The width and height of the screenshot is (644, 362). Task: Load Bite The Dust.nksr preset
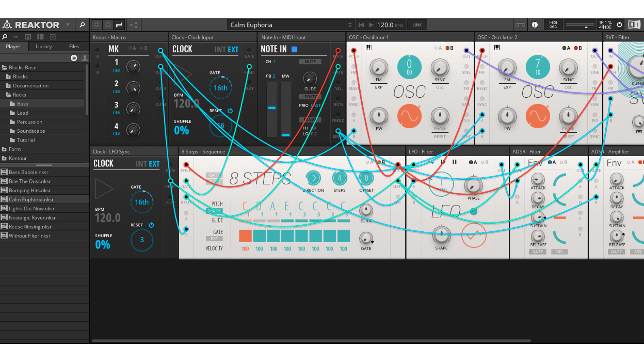(x=45, y=181)
